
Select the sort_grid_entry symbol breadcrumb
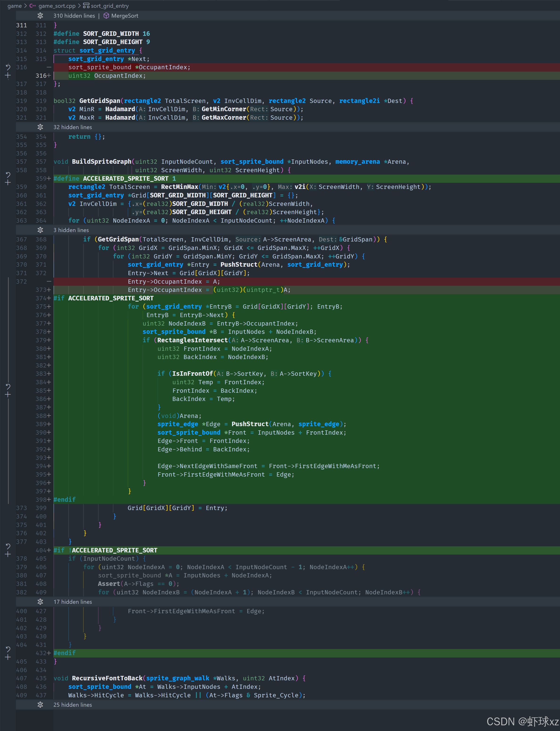[109, 6]
